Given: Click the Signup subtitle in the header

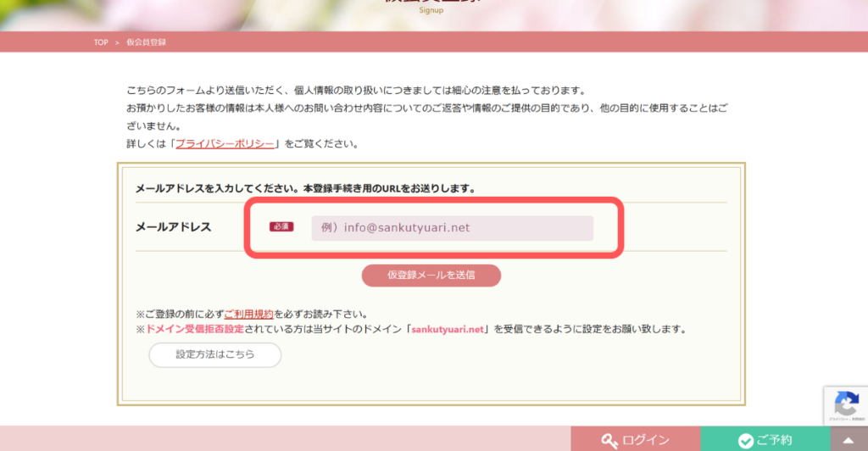Looking at the screenshot, I should (431, 10).
